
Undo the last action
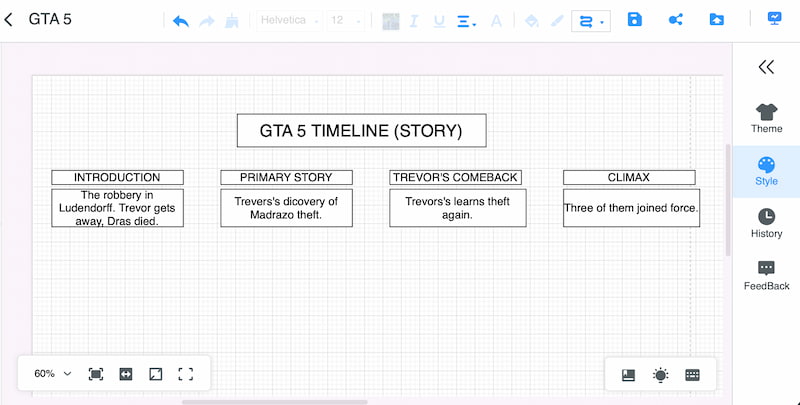tap(181, 21)
